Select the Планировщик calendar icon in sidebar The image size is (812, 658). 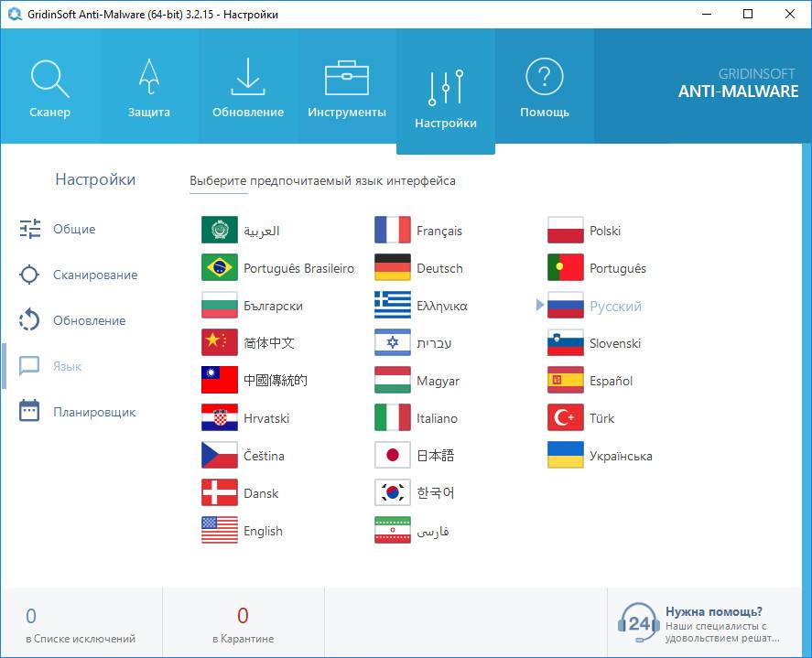click(x=30, y=411)
